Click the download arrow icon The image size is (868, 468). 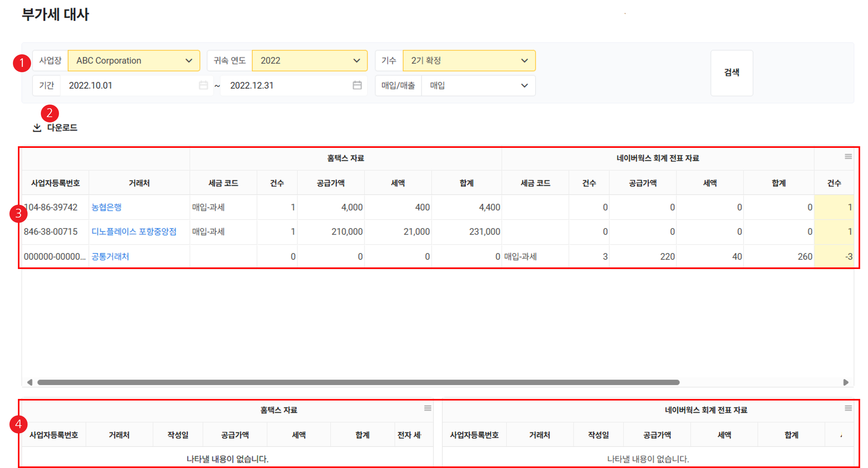click(x=37, y=128)
